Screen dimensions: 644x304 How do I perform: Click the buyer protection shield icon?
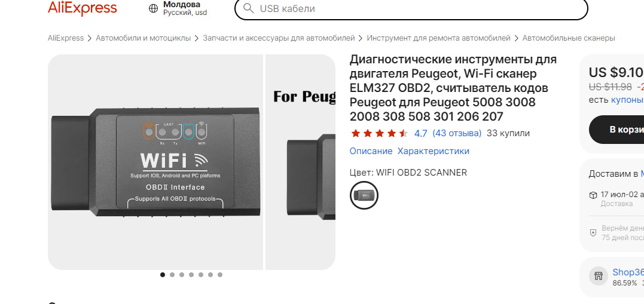point(593,232)
